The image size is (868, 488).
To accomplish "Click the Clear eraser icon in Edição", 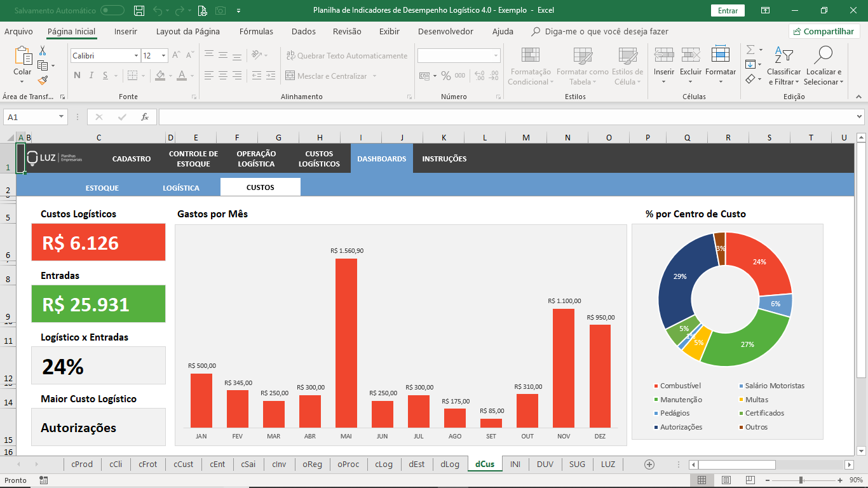I will click(x=750, y=79).
